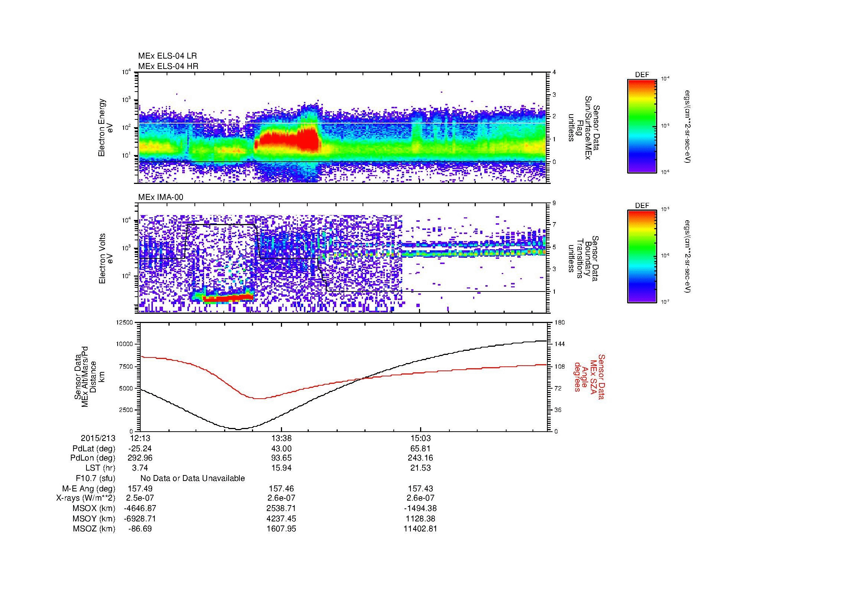Viewport: 868px width, 613px height.
Task: Click the M-E Ang value '157.46'
Action: click(x=281, y=489)
